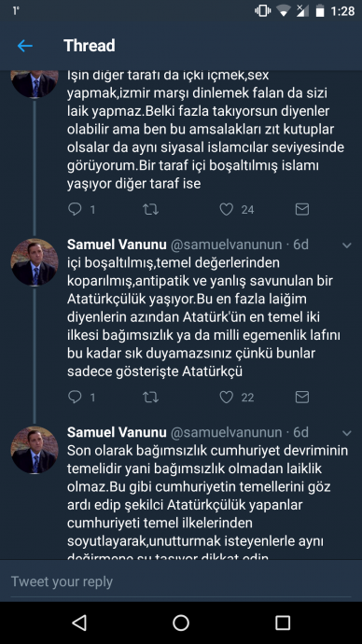Open the dropdown chevron on the Atatürkçülük yaşıyor tweet
This screenshot has width=362, height=644.
[347, 245]
